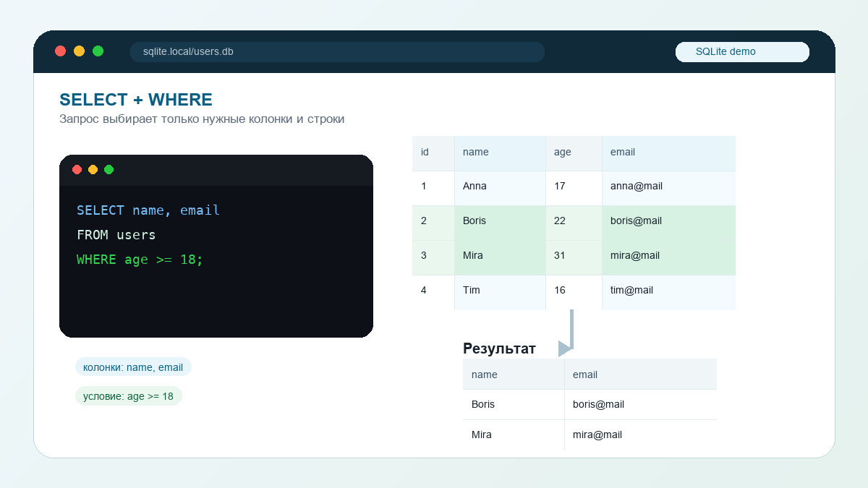Click the 'FROM users' code line
The width and height of the screenshot is (868, 488).
tap(116, 235)
